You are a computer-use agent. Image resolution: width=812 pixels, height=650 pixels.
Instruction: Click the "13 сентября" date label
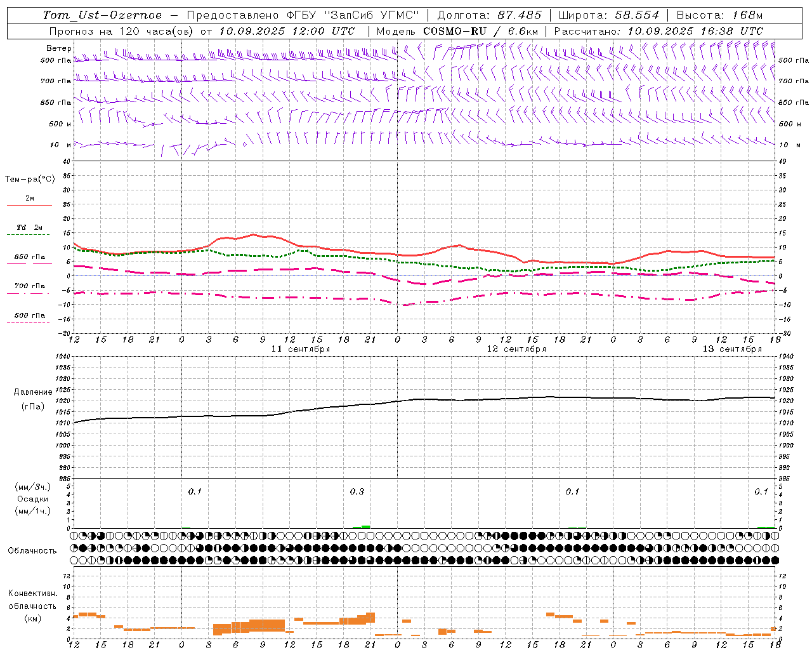coord(732,349)
